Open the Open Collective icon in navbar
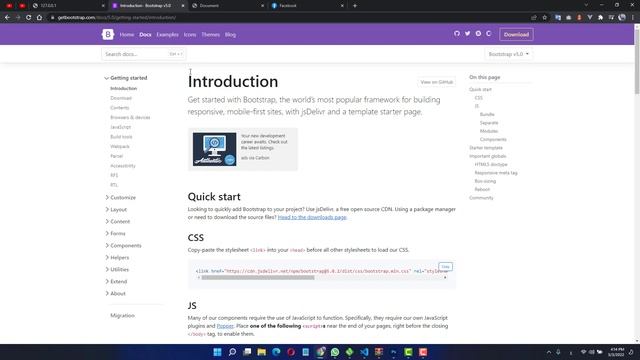640x360 pixels. (489, 34)
